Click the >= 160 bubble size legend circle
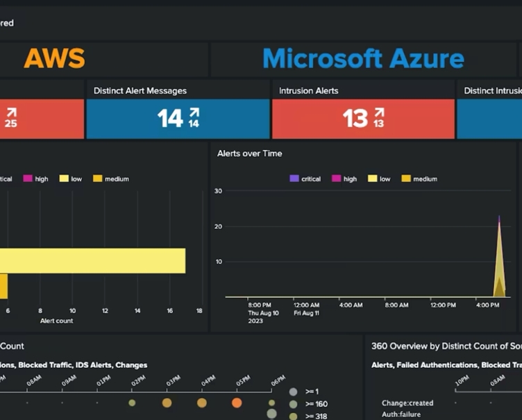The image size is (522, 420). click(x=294, y=404)
